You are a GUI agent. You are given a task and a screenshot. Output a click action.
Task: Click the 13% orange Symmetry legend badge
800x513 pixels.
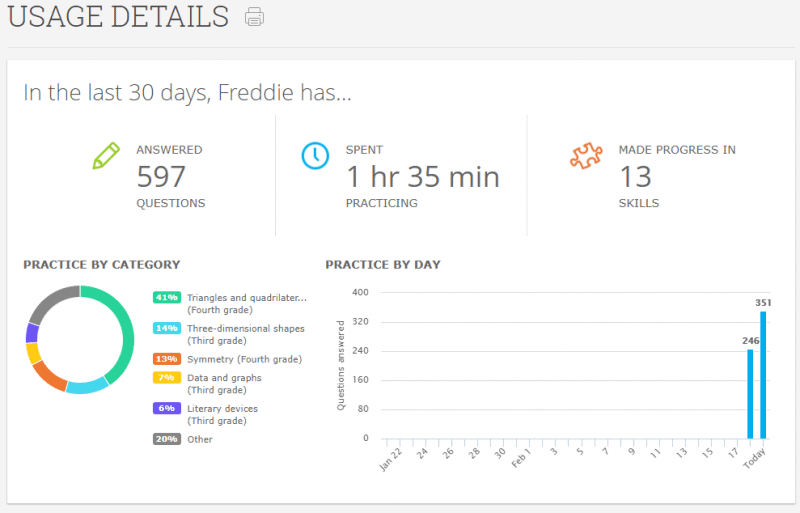coord(166,359)
